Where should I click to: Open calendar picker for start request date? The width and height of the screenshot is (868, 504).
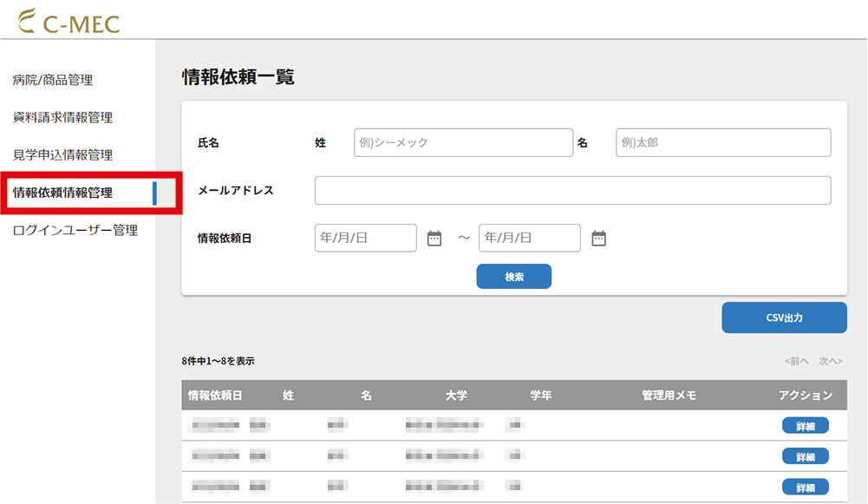click(434, 239)
